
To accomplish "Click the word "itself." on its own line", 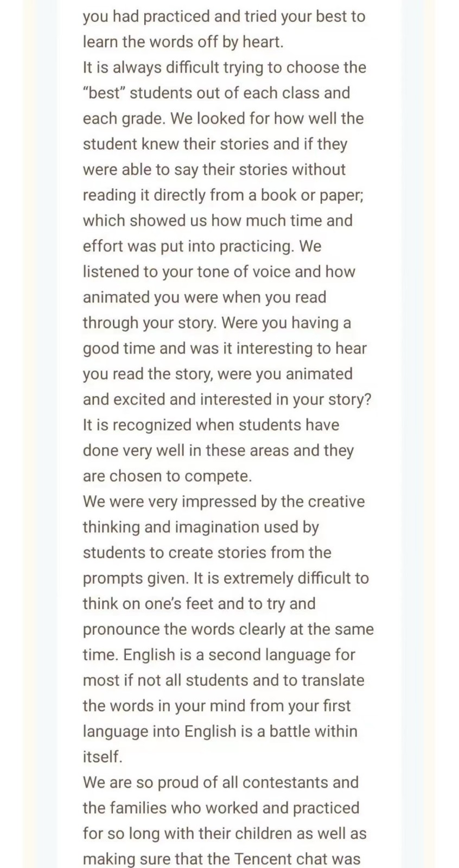I will (x=103, y=757).
